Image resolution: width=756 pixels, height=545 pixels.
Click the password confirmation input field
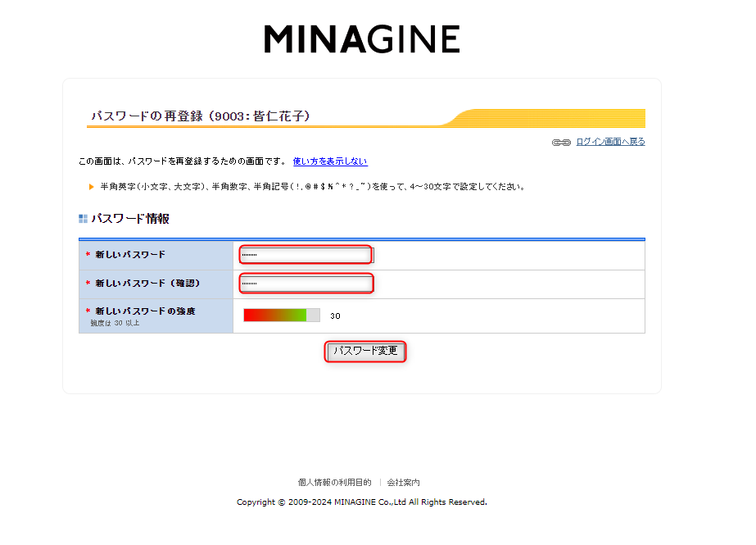coord(306,284)
